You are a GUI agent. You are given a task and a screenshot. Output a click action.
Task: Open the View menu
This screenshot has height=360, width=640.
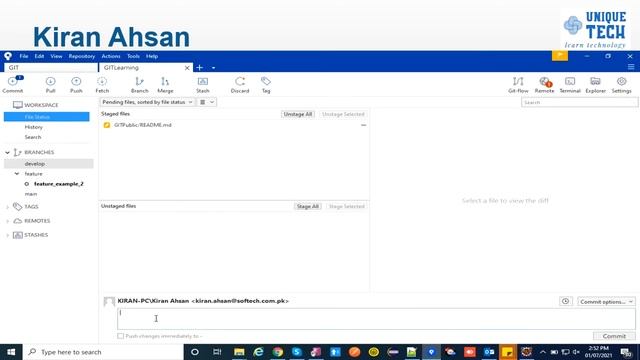[x=56, y=56]
